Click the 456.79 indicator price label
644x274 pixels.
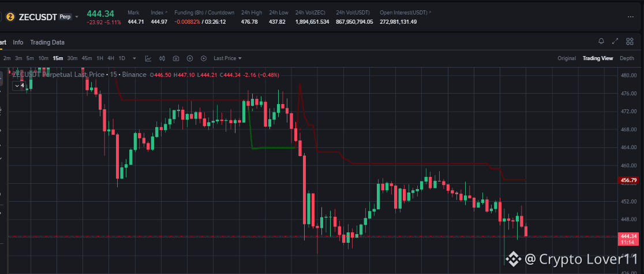(629, 180)
